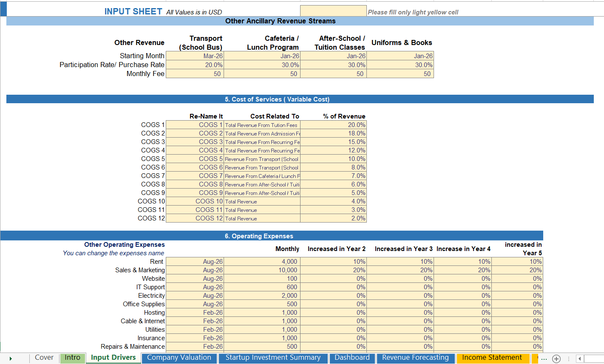Click the Input Drivers tab
This screenshot has height=364, width=604.
(x=113, y=358)
